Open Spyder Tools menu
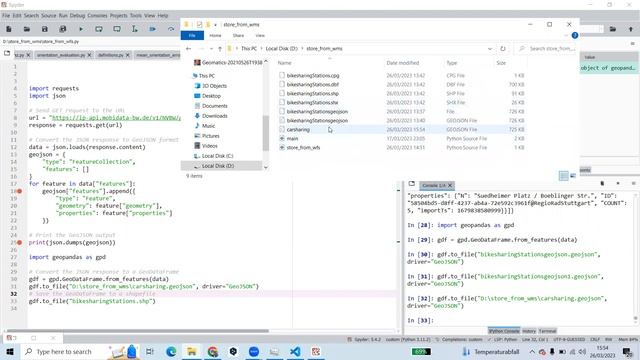The width and height of the screenshot is (640, 360). pyautogui.click(x=136, y=16)
